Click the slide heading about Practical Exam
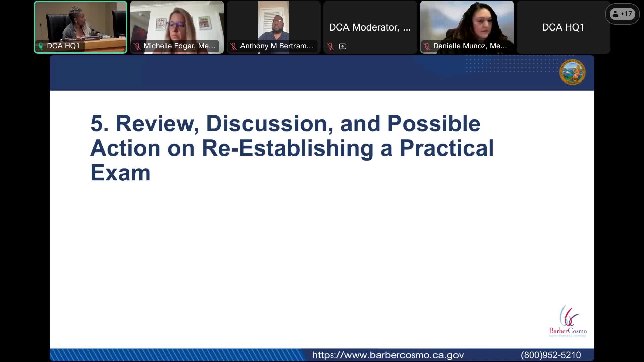Image resolution: width=644 pixels, height=362 pixels. pyautogui.click(x=292, y=148)
